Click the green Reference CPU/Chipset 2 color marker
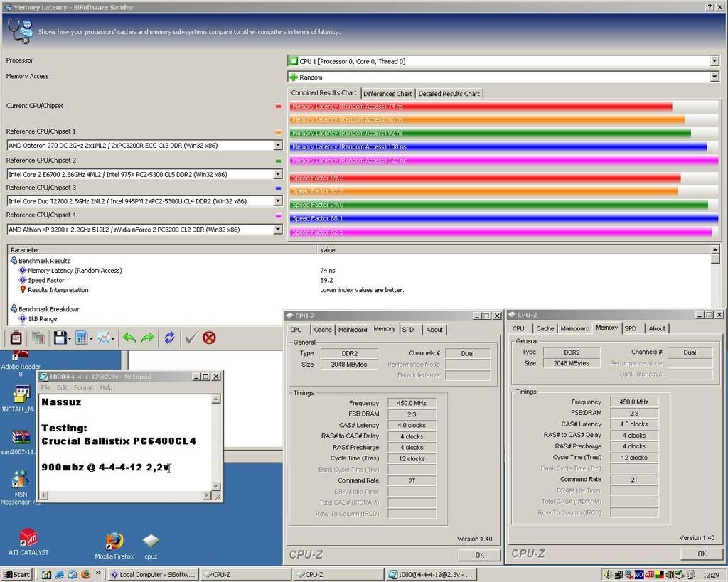This screenshot has width=728, height=582. pyautogui.click(x=278, y=161)
